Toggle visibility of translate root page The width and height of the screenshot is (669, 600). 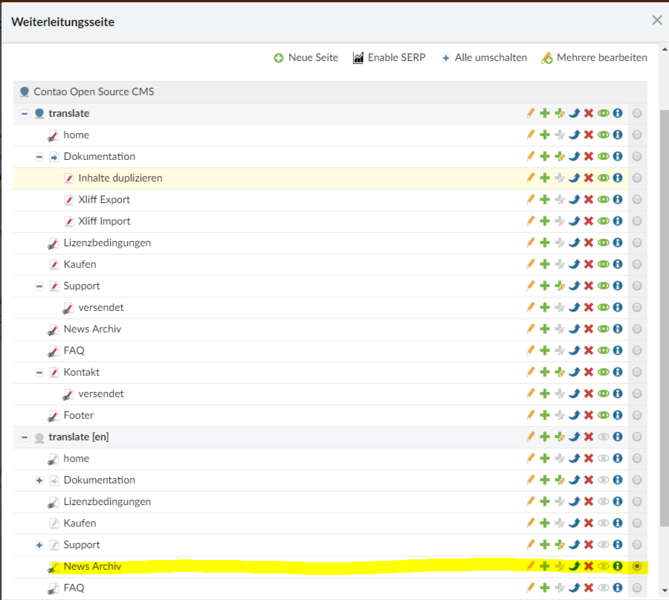click(603, 113)
